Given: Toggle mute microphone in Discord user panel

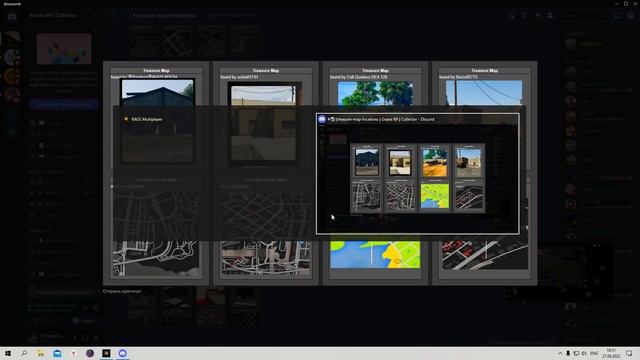Looking at the screenshot, I should pos(75,338).
